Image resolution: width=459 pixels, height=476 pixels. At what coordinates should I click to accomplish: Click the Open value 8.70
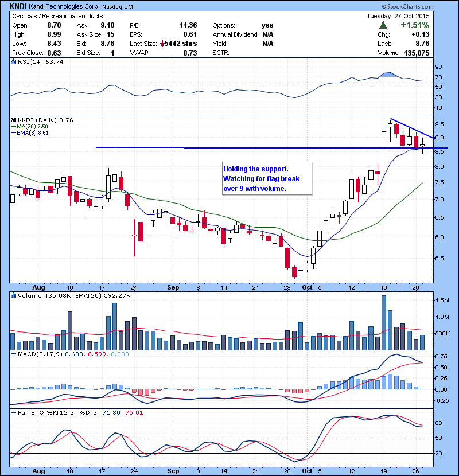[54, 25]
